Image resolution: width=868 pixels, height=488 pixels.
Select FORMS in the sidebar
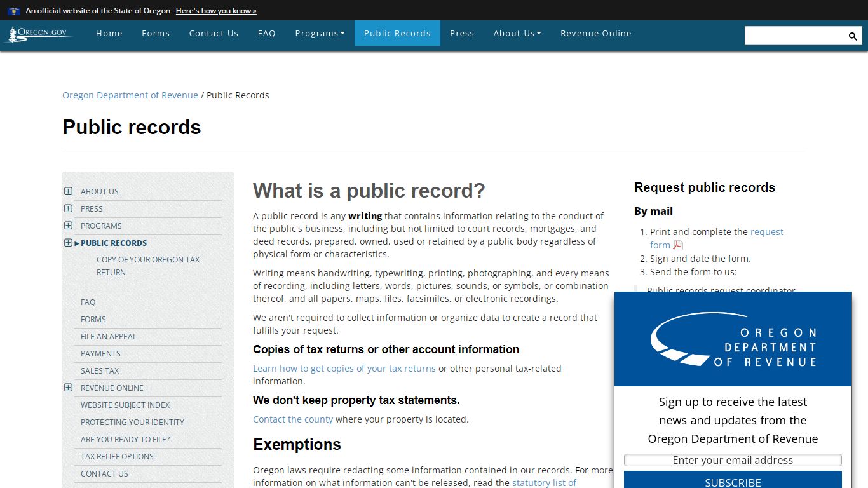tap(93, 320)
